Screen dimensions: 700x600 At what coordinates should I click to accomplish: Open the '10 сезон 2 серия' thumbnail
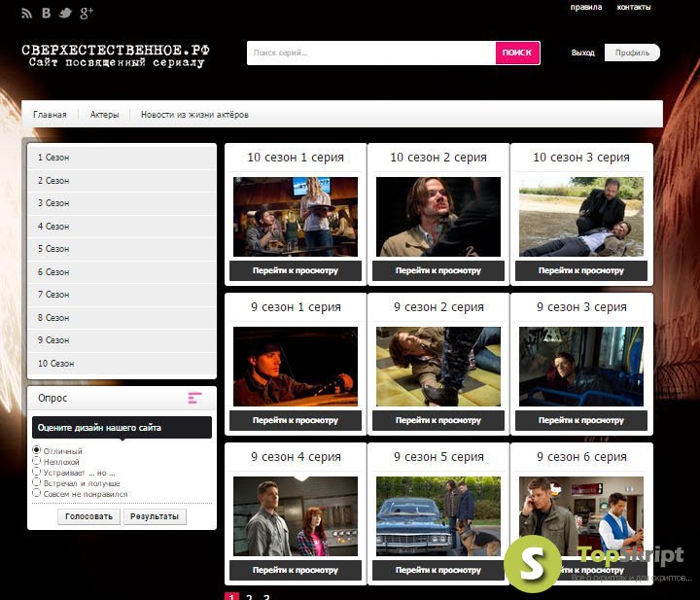point(438,217)
